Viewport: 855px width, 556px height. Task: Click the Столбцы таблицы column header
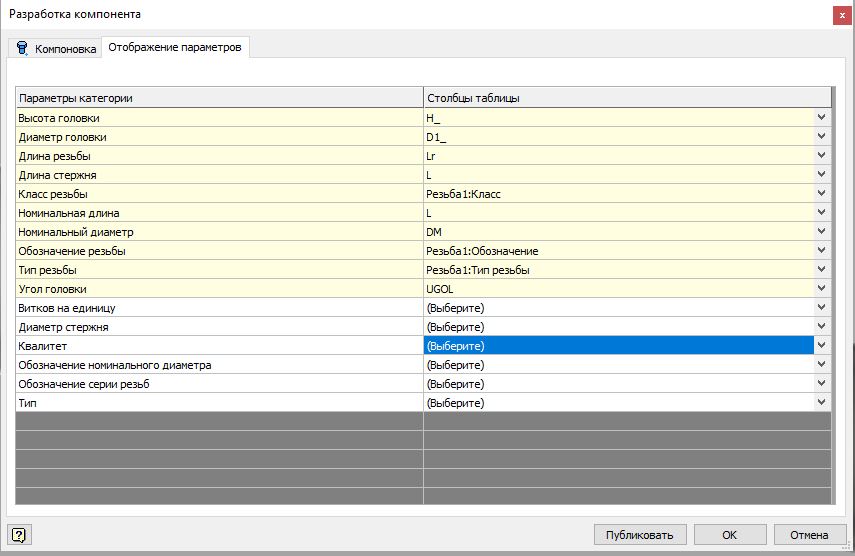point(626,98)
